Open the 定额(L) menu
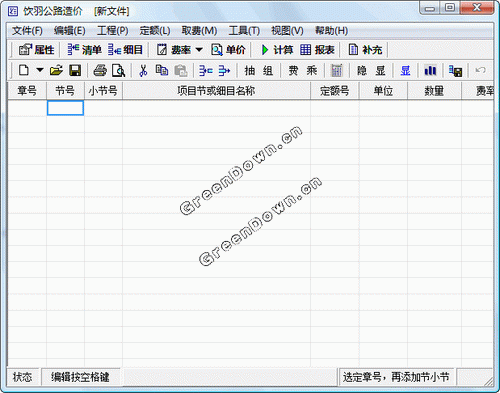This screenshot has height=393, width=500. 155,31
